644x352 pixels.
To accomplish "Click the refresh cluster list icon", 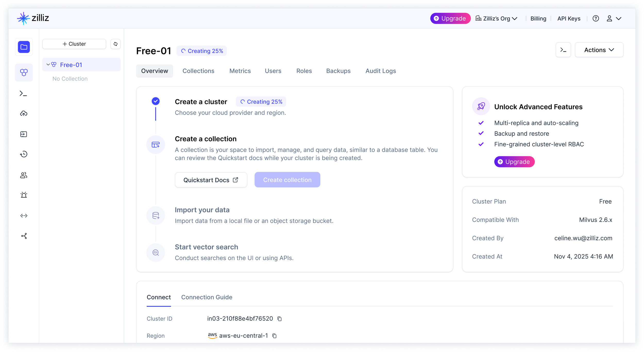I will pyautogui.click(x=115, y=44).
